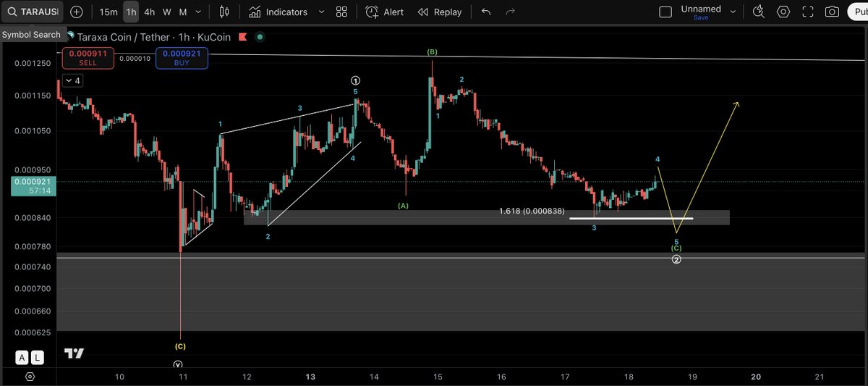Viewport: 868px width, 386px height.
Task: Click the 0.000911 SELL button
Action: [x=88, y=58]
